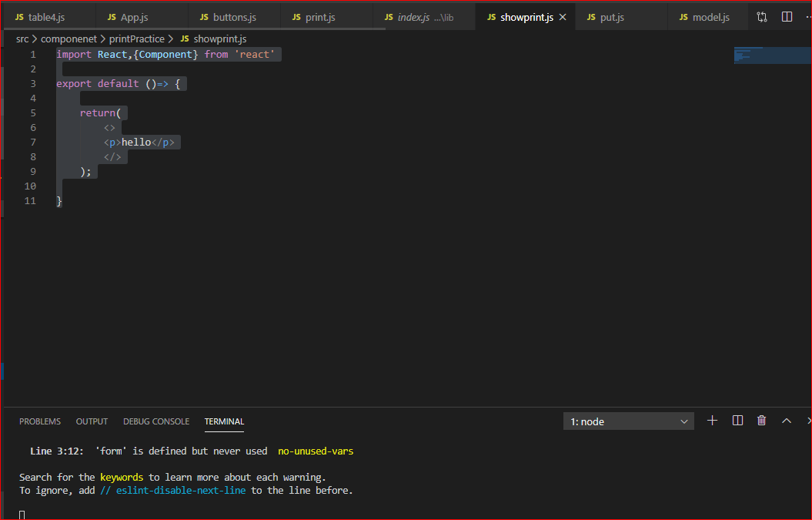Screen dimensions: 812x520
Task: Click the word hello on line 7
Action: (136, 142)
